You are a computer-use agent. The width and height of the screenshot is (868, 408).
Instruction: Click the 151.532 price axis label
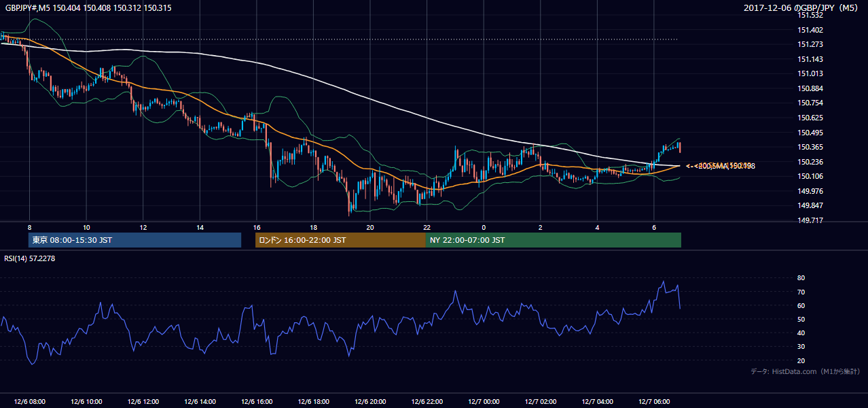tap(810, 15)
